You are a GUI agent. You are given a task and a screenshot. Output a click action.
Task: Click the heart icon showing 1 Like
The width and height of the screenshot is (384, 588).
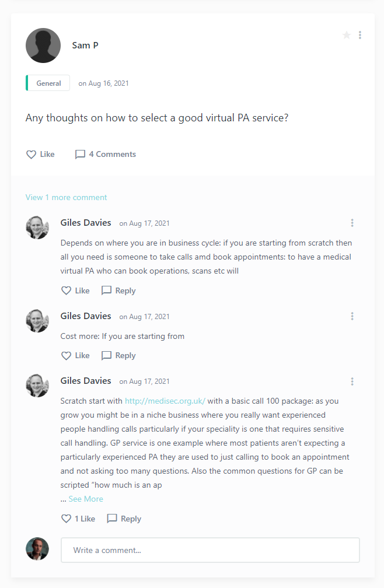coord(67,519)
